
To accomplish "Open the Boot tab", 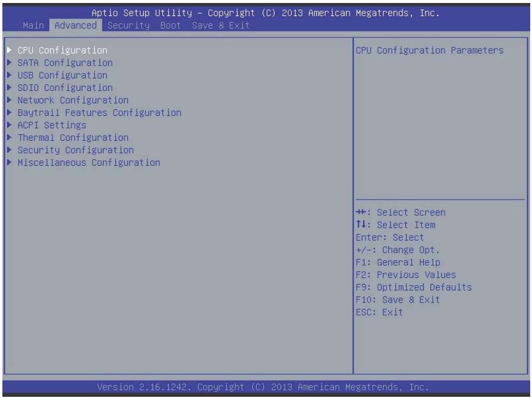I will (171, 26).
